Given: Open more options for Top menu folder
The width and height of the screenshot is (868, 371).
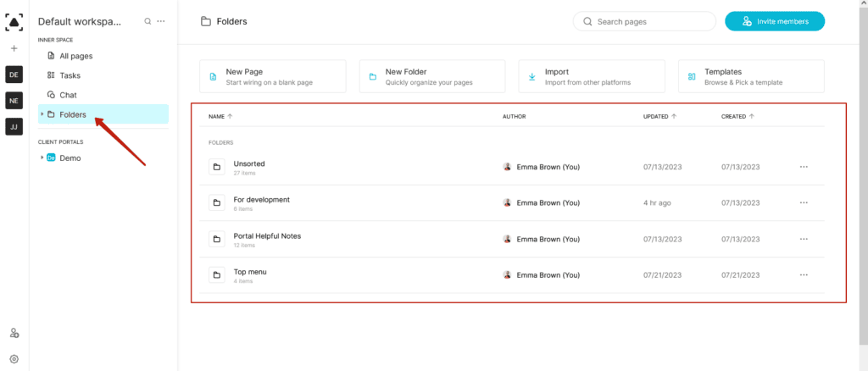Looking at the screenshot, I should point(804,274).
